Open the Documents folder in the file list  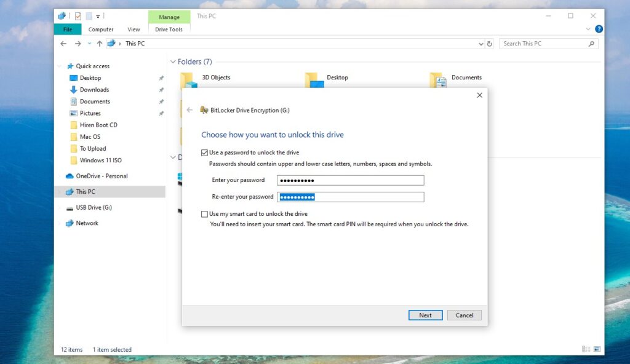tap(466, 77)
